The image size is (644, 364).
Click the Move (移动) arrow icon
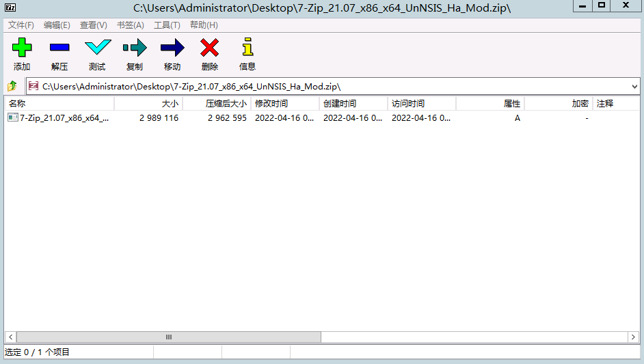172,48
